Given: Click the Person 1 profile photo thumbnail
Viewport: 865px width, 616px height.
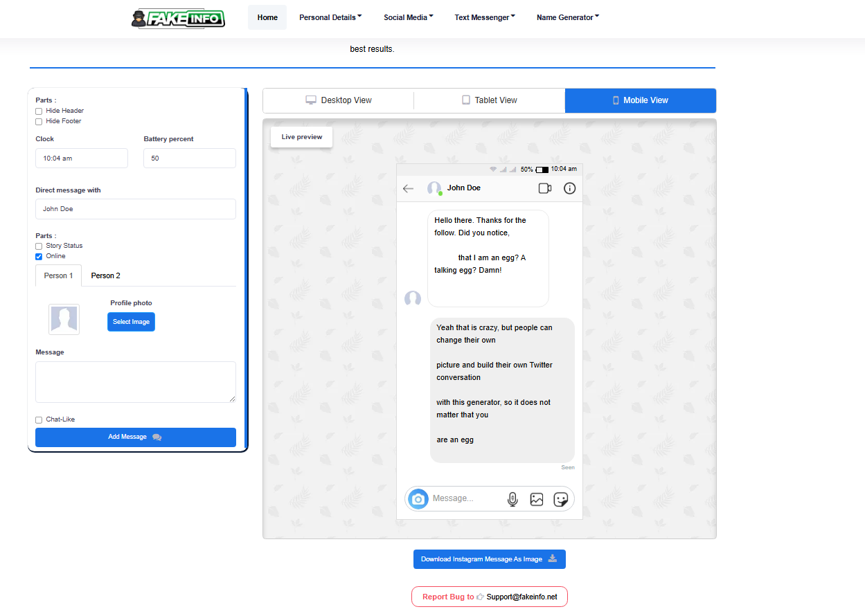Looking at the screenshot, I should pos(64,320).
